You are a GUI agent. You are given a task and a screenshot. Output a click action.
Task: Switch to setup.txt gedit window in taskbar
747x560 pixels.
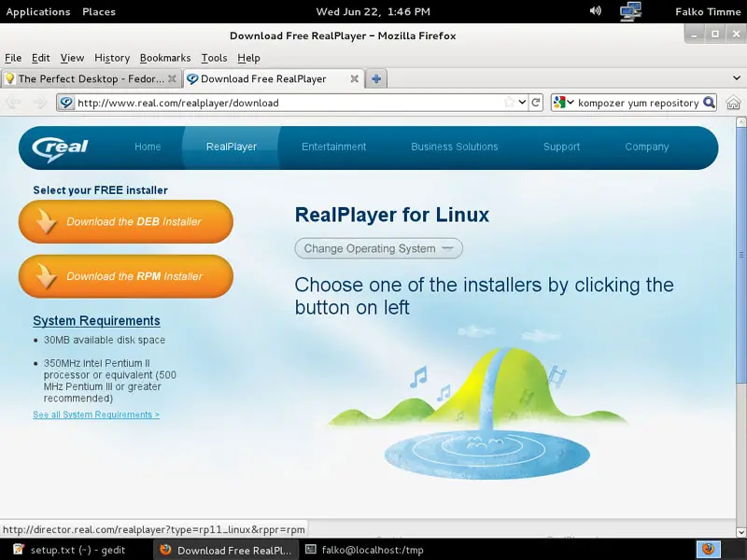pyautogui.click(x=69, y=550)
